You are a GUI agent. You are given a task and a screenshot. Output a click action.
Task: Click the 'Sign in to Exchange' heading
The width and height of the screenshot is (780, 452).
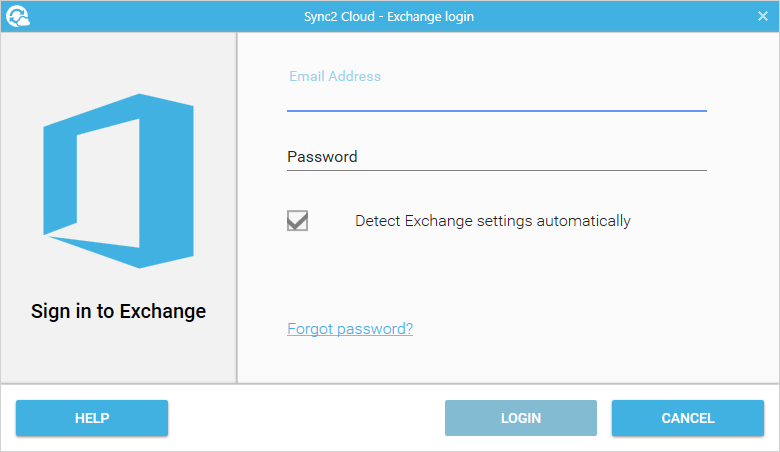coord(118,311)
